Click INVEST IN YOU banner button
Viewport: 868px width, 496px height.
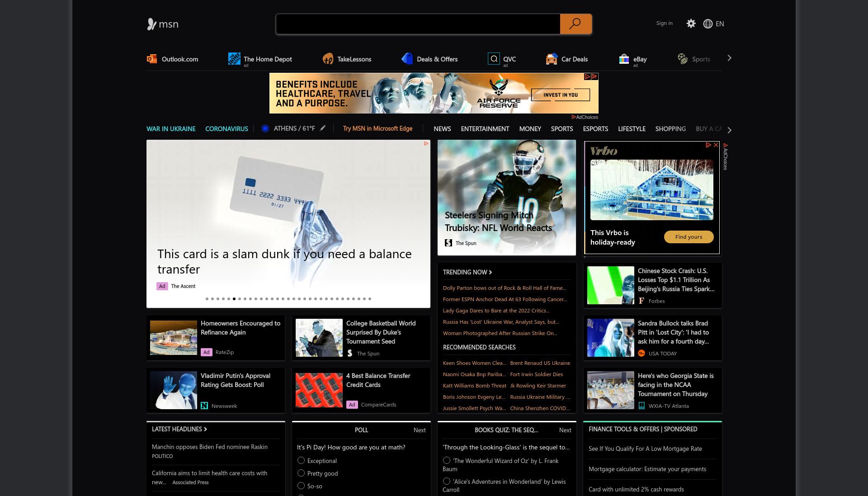pyautogui.click(x=561, y=94)
